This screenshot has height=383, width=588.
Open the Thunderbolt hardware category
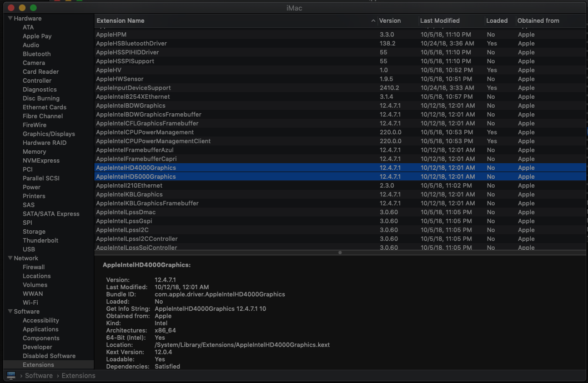point(41,240)
